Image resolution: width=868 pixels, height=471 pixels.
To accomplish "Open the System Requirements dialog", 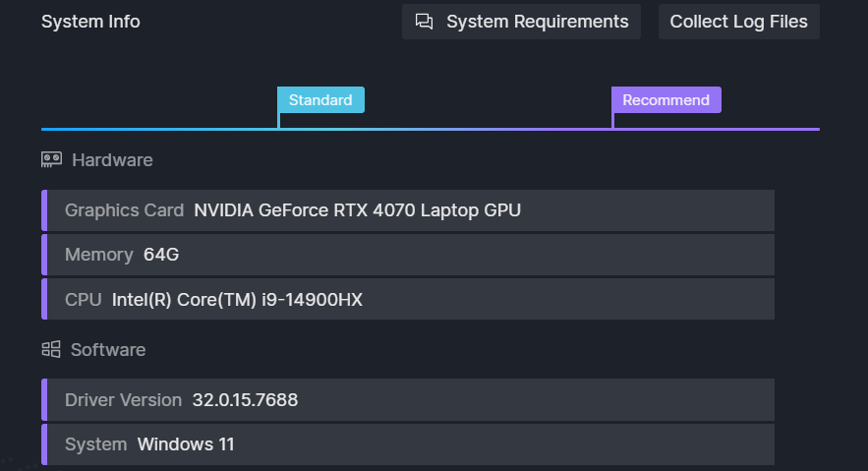I will coord(521,22).
